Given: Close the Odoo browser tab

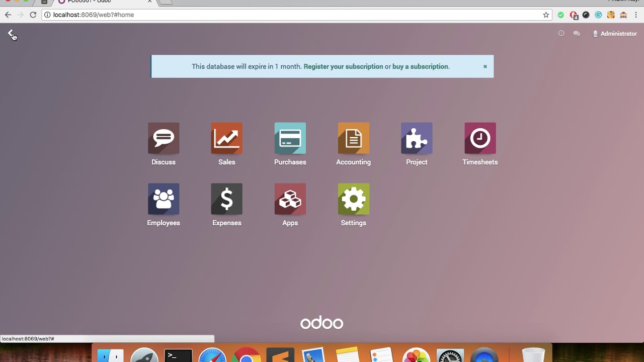Looking at the screenshot, I should pyautogui.click(x=149, y=2).
